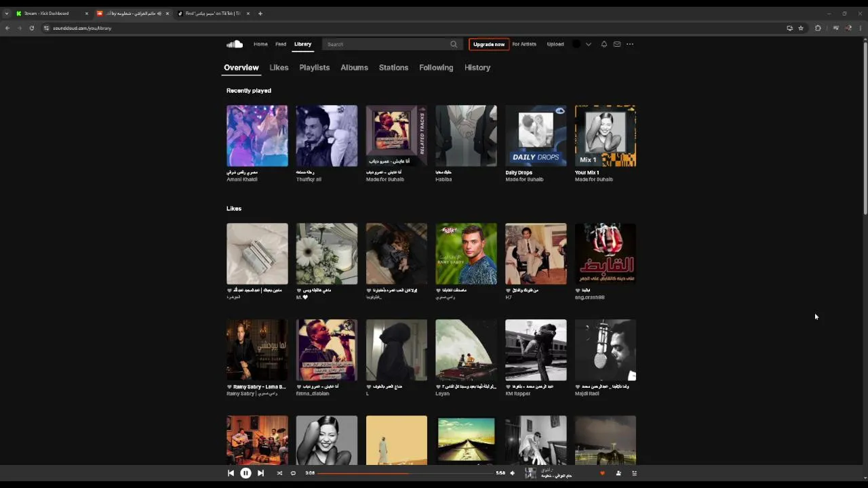Switch to the Playlists tab
This screenshot has height=488, width=868.
pyautogui.click(x=315, y=67)
